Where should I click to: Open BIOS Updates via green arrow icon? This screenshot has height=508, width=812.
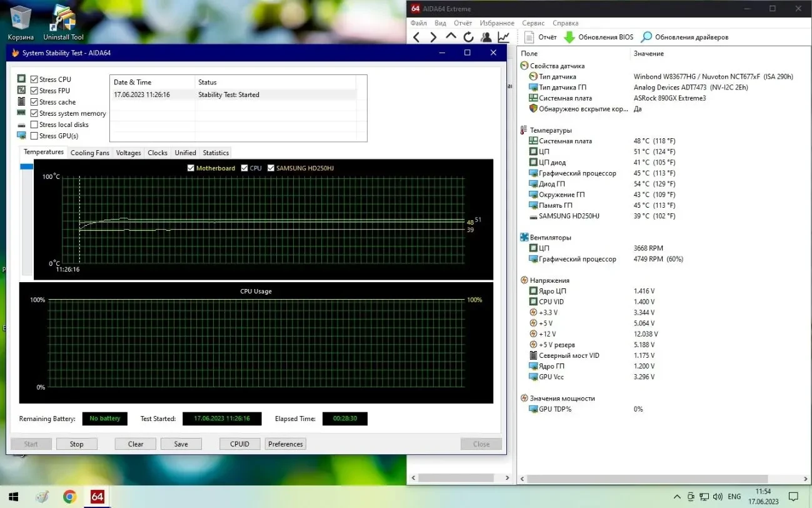(569, 36)
